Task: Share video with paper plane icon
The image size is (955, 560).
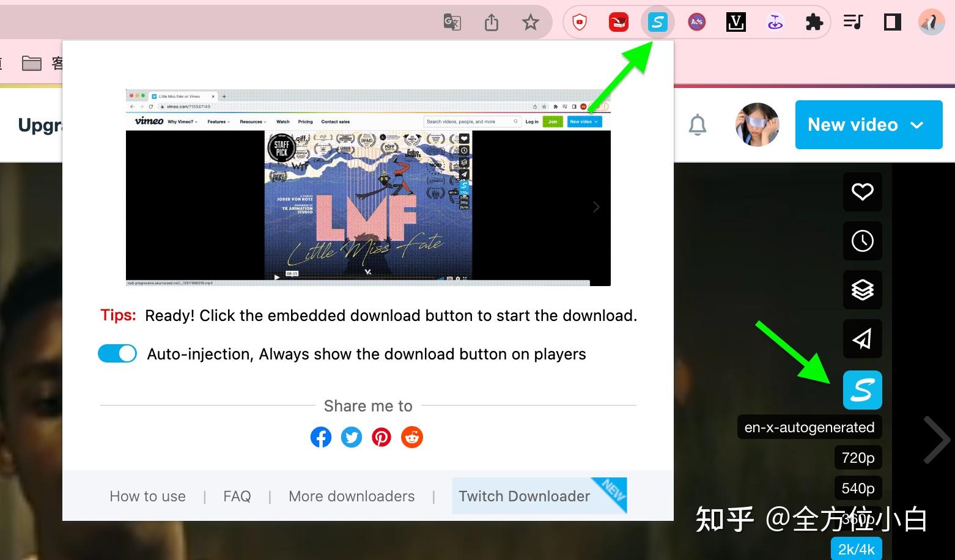Action: coord(863,339)
